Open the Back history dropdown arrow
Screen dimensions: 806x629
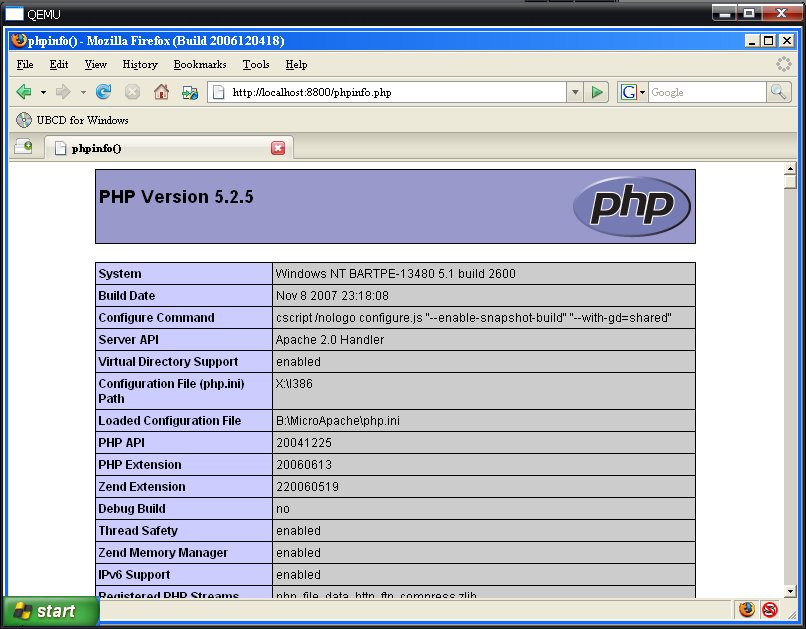(x=43, y=92)
